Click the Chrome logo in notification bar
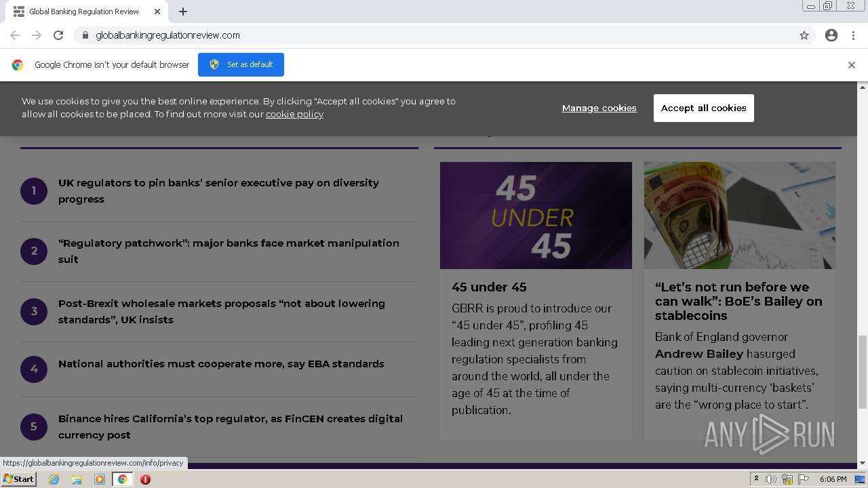The image size is (868, 488). 18,65
